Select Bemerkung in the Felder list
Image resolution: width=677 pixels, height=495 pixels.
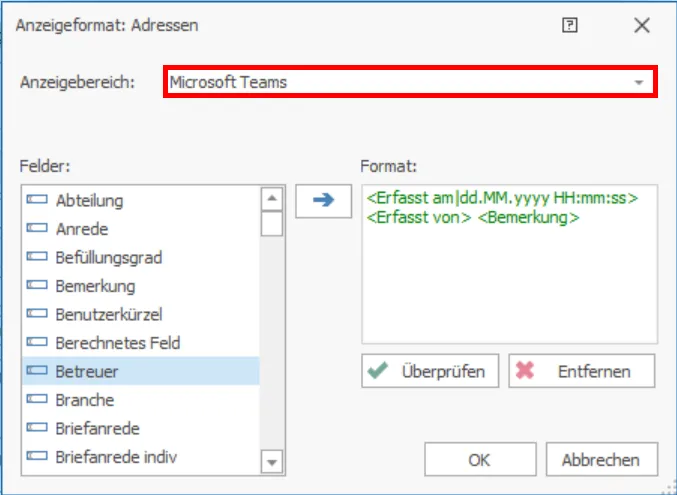[x=141, y=286]
